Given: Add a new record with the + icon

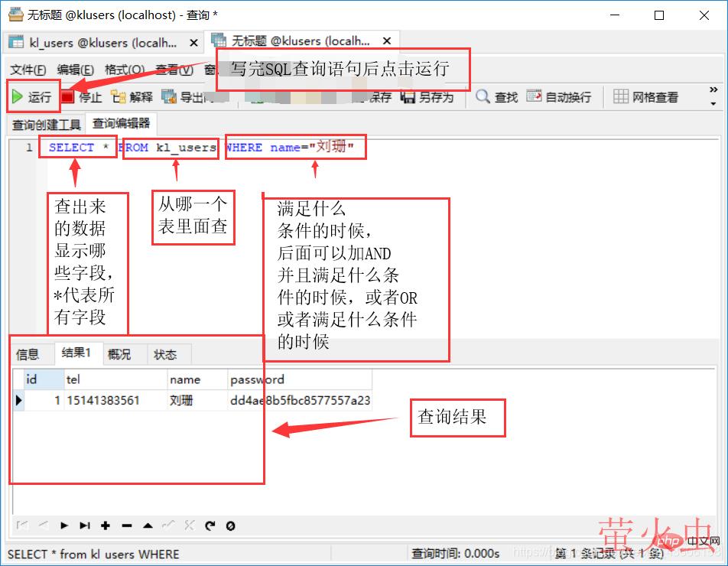Looking at the screenshot, I should pyautogui.click(x=106, y=525).
